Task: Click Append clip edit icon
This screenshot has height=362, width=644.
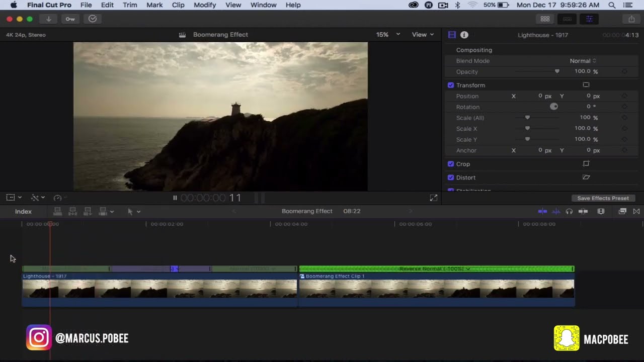Action: [x=88, y=211]
